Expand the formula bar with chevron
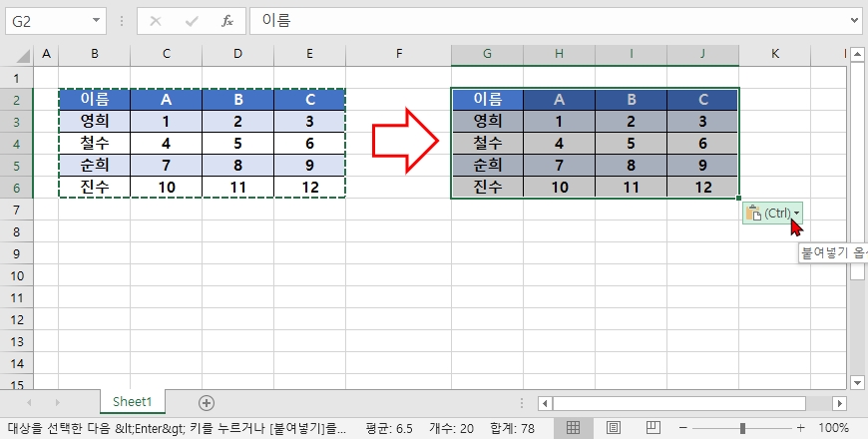868x439 pixels. click(x=855, y=21)
